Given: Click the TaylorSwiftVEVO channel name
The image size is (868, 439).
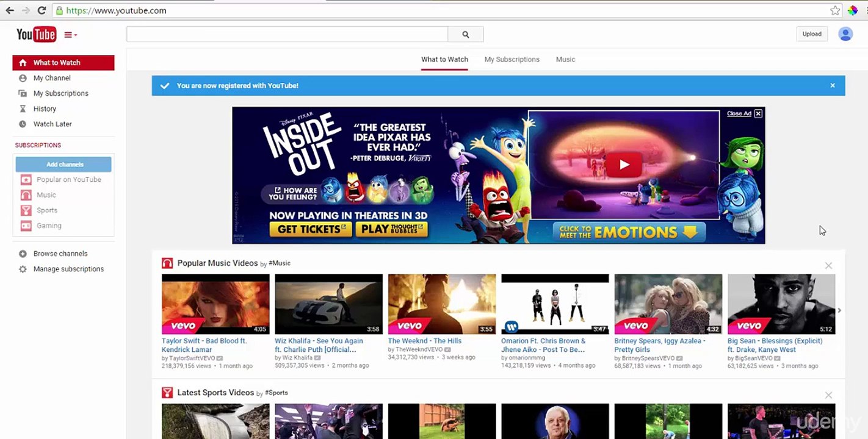Looking at the screenshot, I should [x=192, y=359].
